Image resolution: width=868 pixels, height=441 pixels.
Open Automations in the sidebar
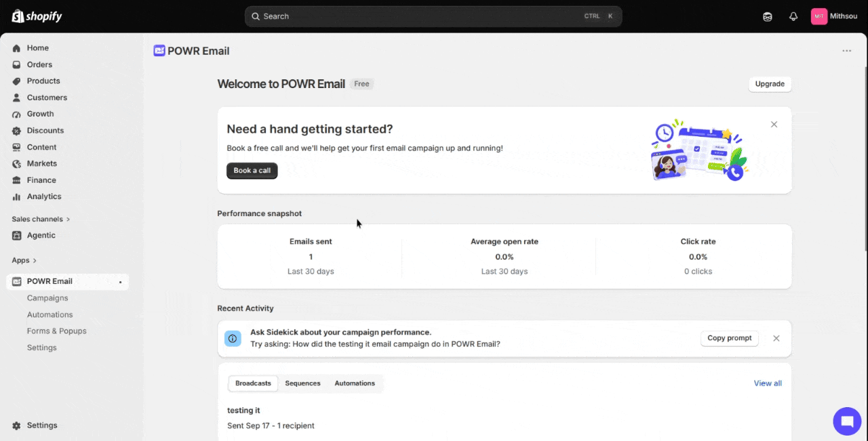point(50,314)
